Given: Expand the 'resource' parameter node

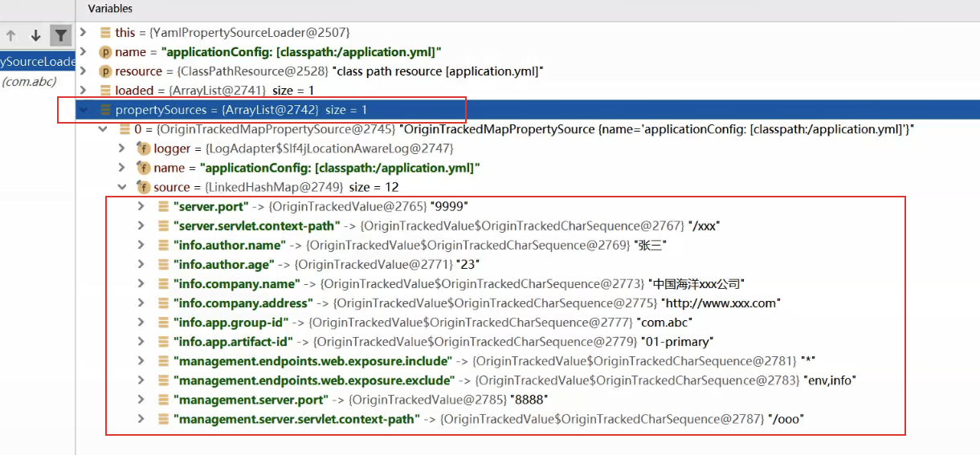Looking at the screenshot, I should tap(83, 71).
